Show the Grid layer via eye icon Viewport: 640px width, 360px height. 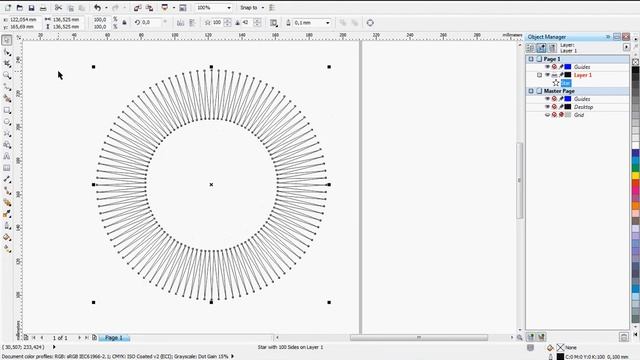[x=547, y=115]
